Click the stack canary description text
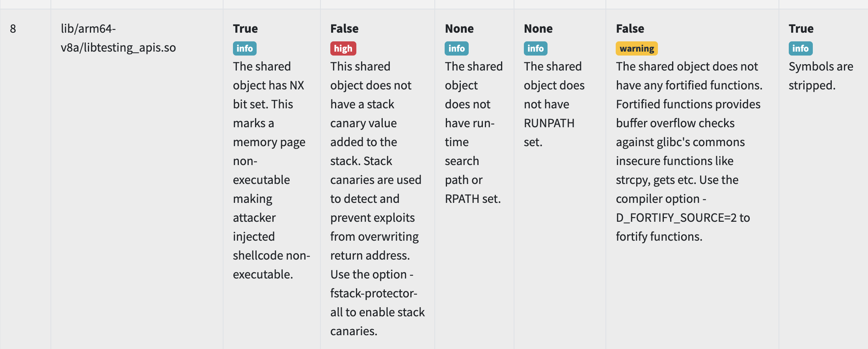Viewport: 868px width, 349px height. tap(378, 199)
